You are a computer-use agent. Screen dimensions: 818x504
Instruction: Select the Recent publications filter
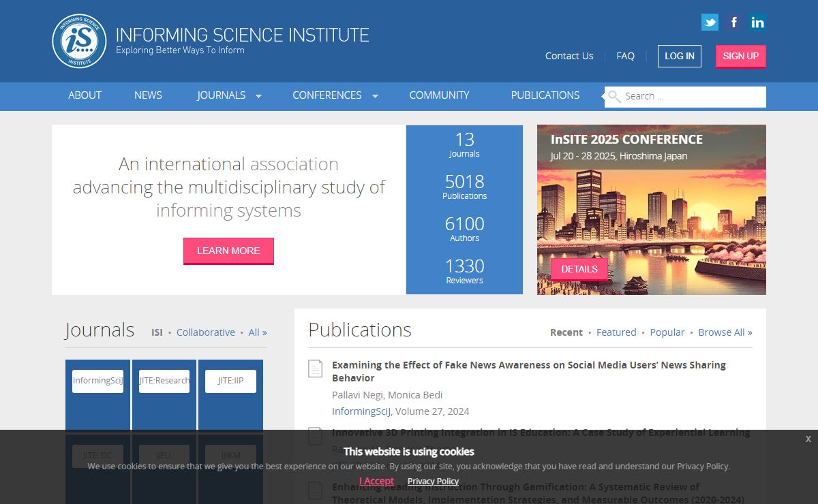[566, 332]
